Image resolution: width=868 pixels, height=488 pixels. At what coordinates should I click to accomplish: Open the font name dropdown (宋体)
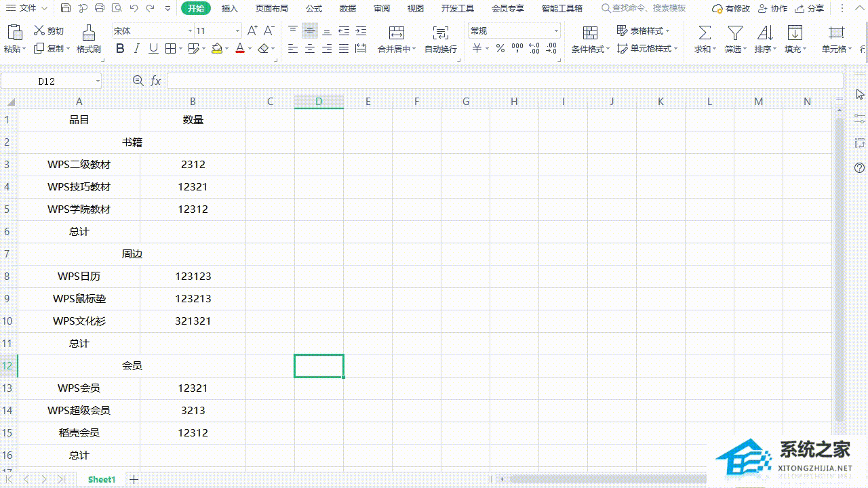coord(190,31)
